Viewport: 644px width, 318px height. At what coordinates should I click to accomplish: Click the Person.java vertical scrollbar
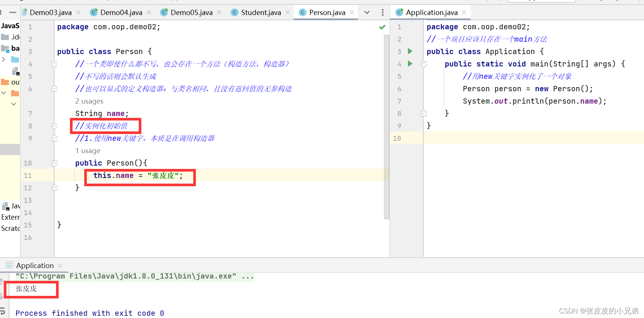pos(386,127)
